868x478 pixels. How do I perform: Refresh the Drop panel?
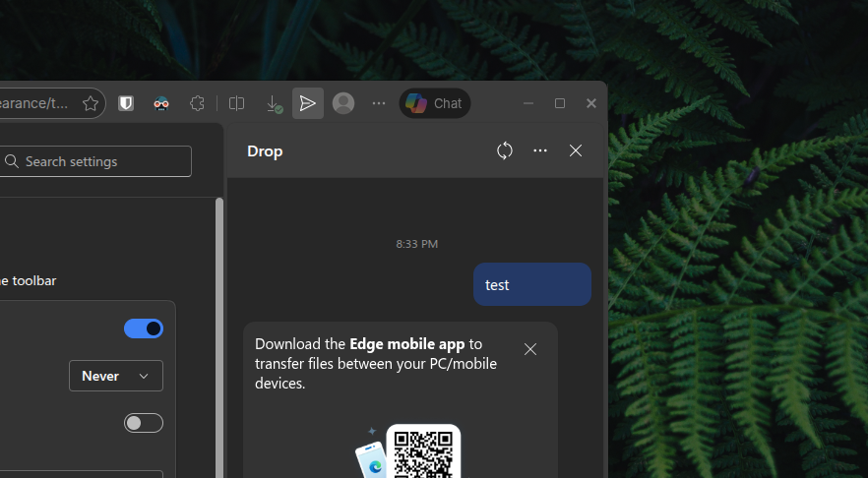[505, 150]
